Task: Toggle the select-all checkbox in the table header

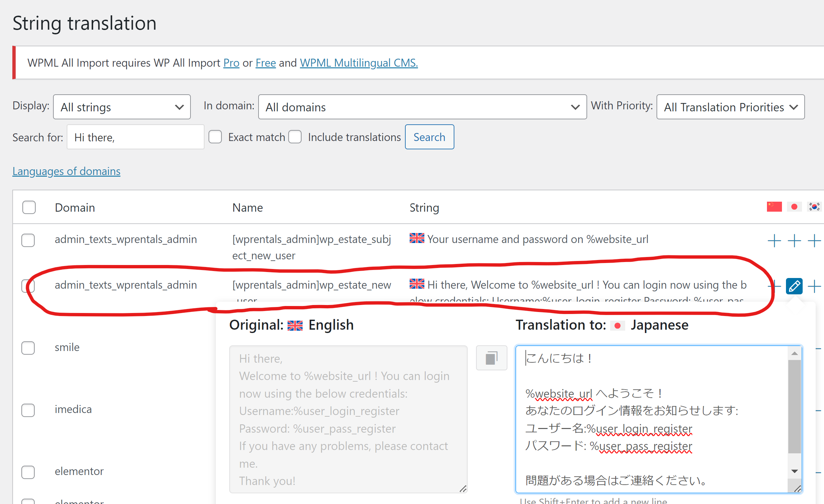Action: click(29, 207)
